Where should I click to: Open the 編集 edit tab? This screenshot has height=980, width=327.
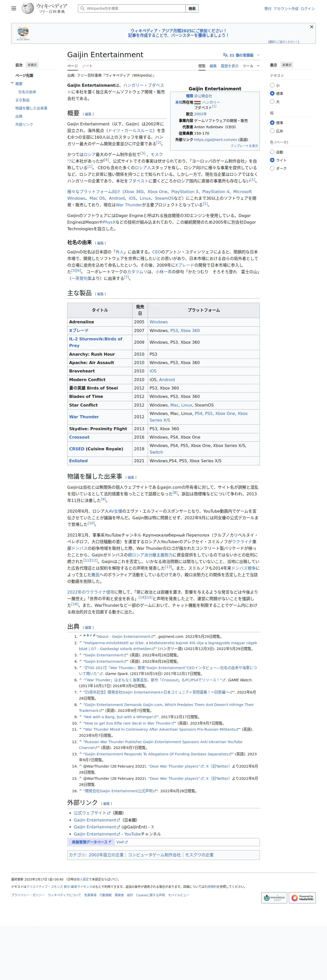[x=213, y=66]
